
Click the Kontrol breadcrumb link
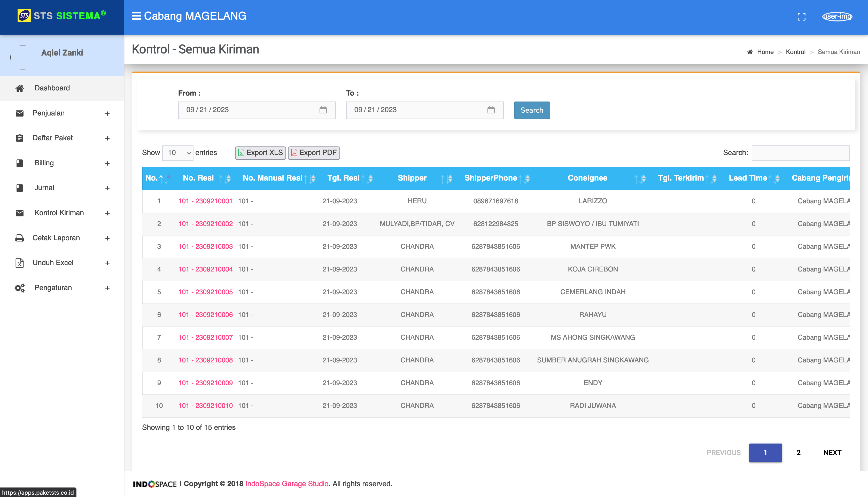pos(795,52)
